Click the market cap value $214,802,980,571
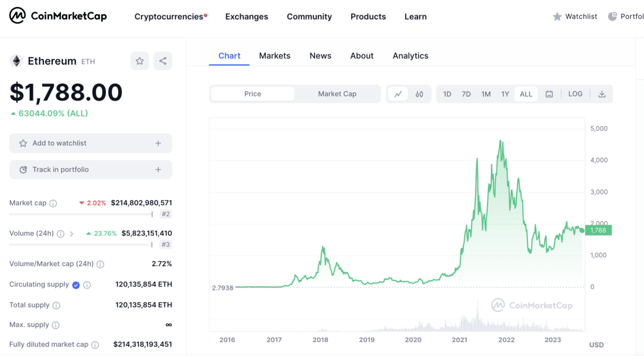Viewport: 644px width, 356px height. 141,203
